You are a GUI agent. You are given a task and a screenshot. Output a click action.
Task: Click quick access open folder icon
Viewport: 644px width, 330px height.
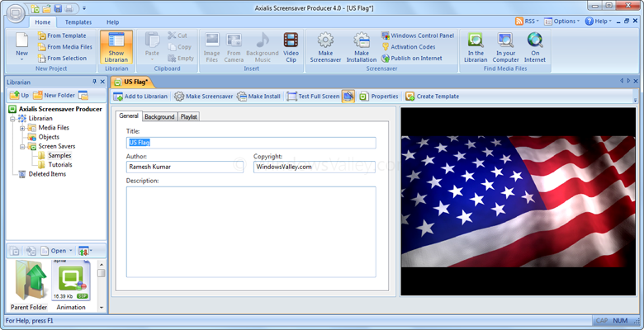click(x=47, y=8)
